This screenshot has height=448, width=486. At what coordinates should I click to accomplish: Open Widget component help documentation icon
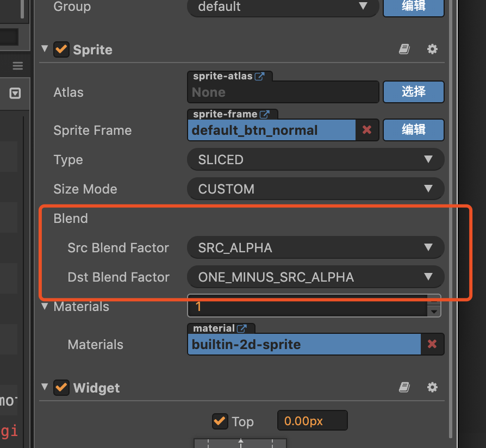tap(404, 387)
